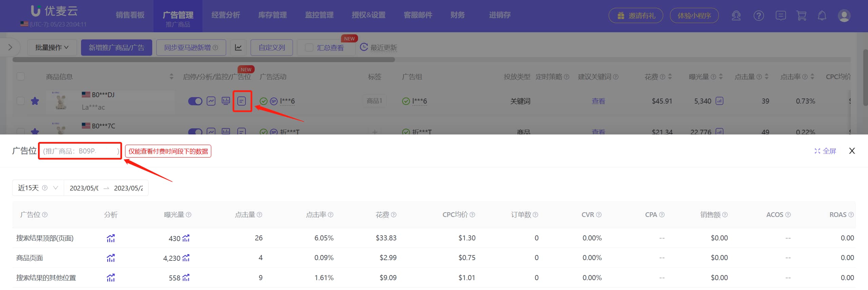Click the line chart toolbar icon
Viewport: 868px width, 290px height.
point(238,48)
